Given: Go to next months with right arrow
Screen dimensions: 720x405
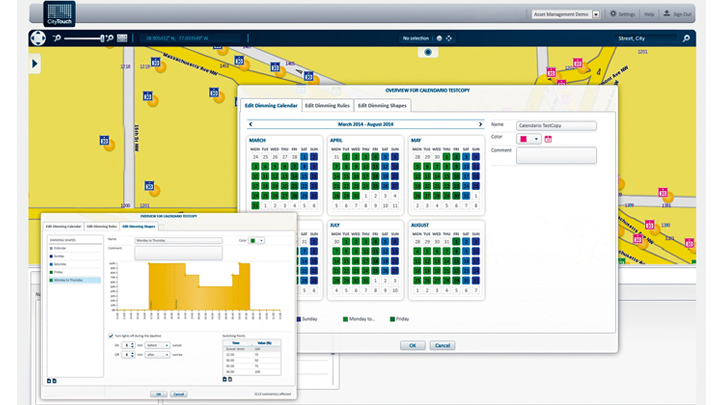Looking at the screenshot, I should coord(481,124).
